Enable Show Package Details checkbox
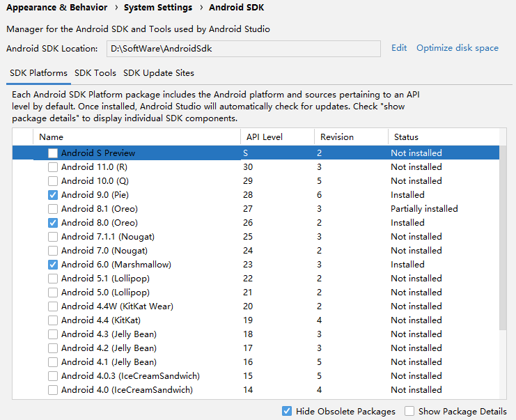The width and height of the screenshot is (516, 420). (x=409, y=411)
